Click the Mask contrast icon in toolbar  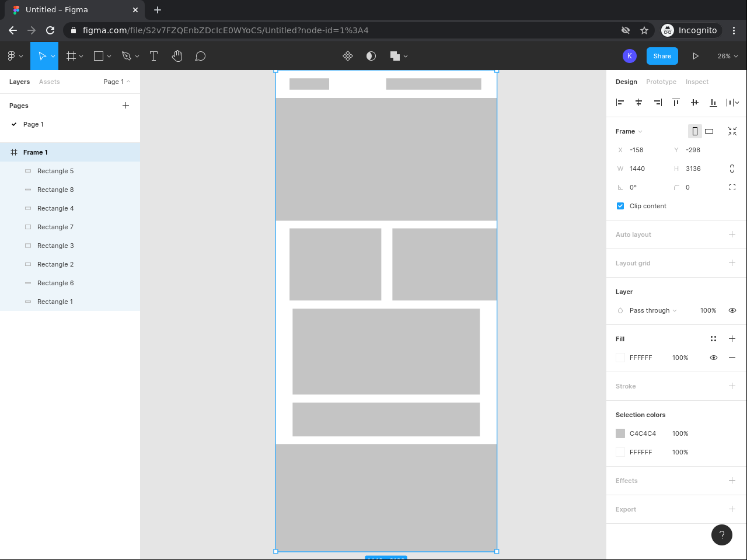point(371,56)
